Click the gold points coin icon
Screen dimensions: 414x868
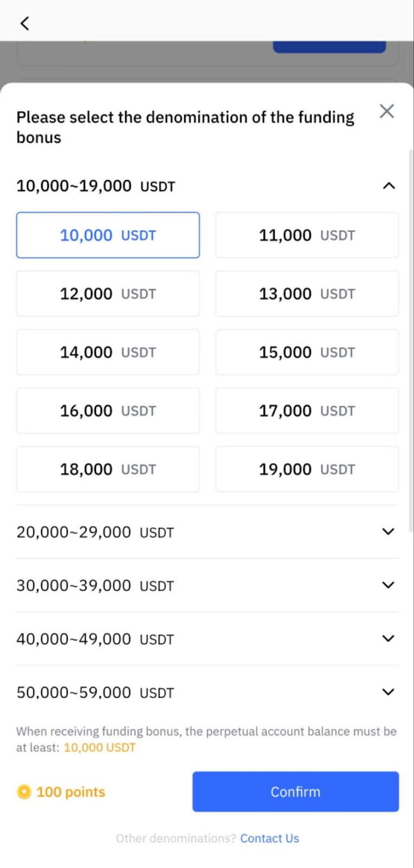(24, 792)
